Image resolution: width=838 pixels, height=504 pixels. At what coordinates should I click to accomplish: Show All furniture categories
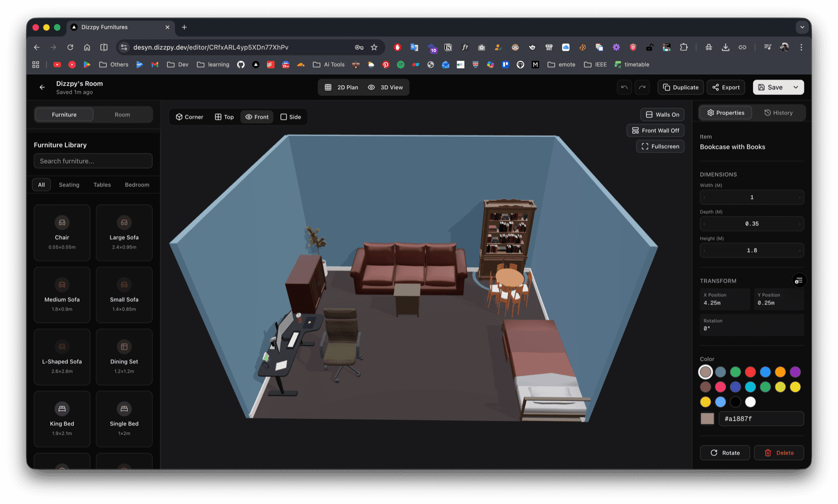coord(41,185)
